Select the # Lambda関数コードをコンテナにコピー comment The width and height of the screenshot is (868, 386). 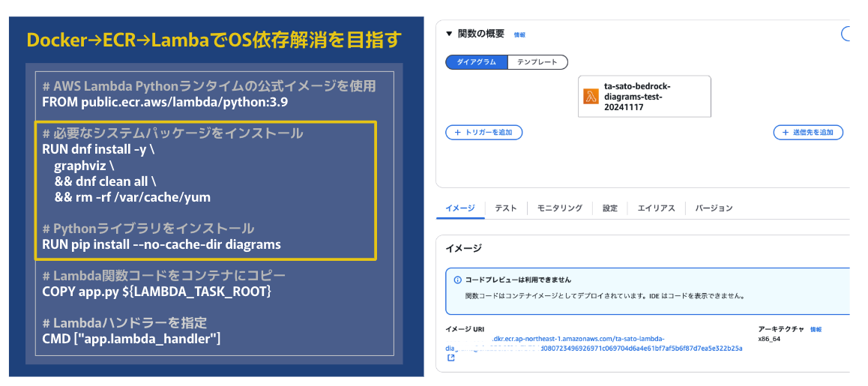[x=164, y=275]
